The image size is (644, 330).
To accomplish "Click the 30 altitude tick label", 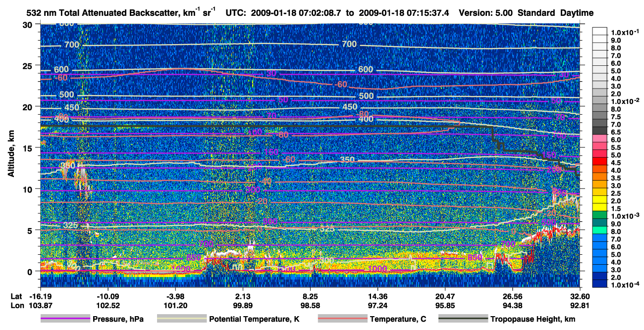I will [x=29, y=24].
